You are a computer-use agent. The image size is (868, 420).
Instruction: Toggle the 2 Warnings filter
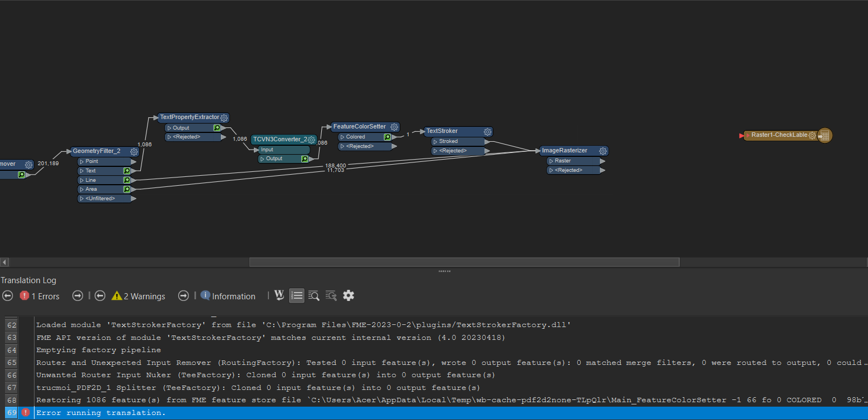click(x=139, y=296)
